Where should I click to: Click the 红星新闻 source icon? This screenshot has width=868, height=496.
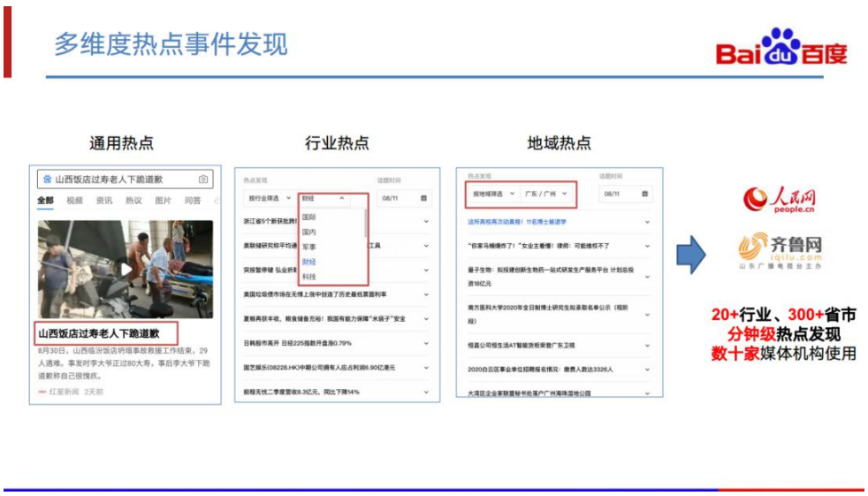[x=42, y=392]
